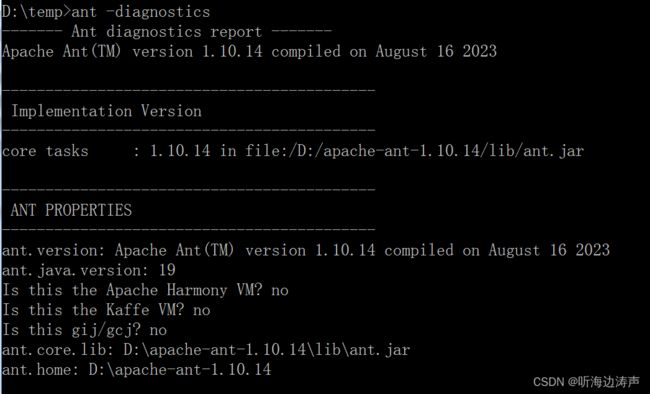Click the 'Is this the Kaffe VM?' line
The width and height of the screenshot is (650, 394).
click(x=106, y=310)
